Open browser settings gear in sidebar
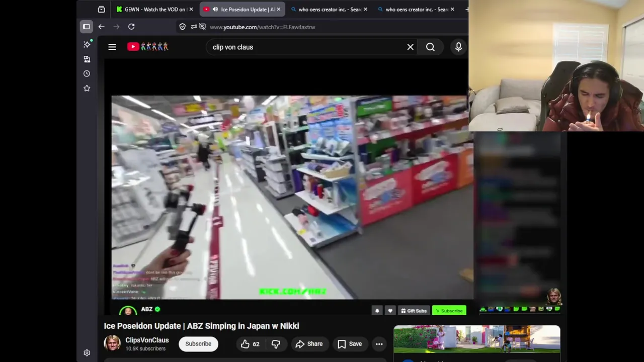The width and height of the screenshot is (644, 362). pos(87,353)
